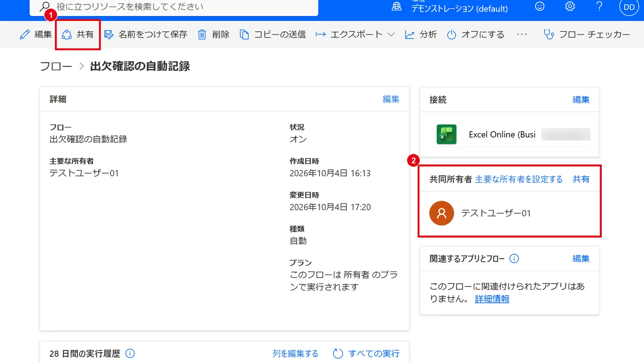Click the pencil 編集 toolbar button
Viewport: 644px width, 362px height.
click(x=36, y=35)
